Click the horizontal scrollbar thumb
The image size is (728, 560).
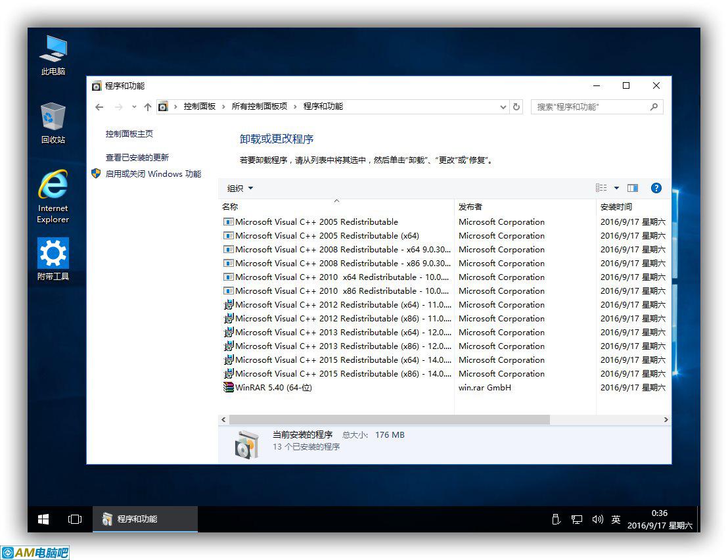390,420
